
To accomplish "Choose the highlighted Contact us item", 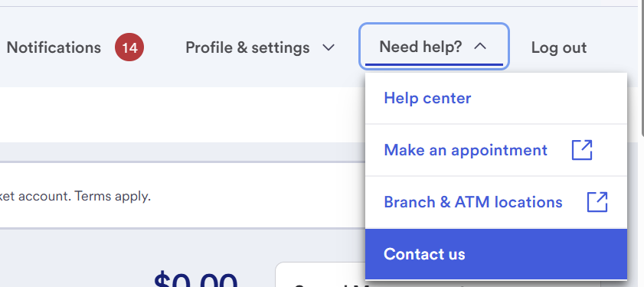I will (x=496, y=254).
